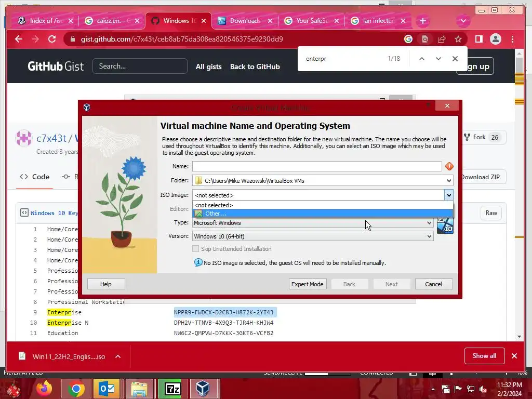Bookmark this page with the star icon
This screenshot has width=532, height=399.
[458, 39]
